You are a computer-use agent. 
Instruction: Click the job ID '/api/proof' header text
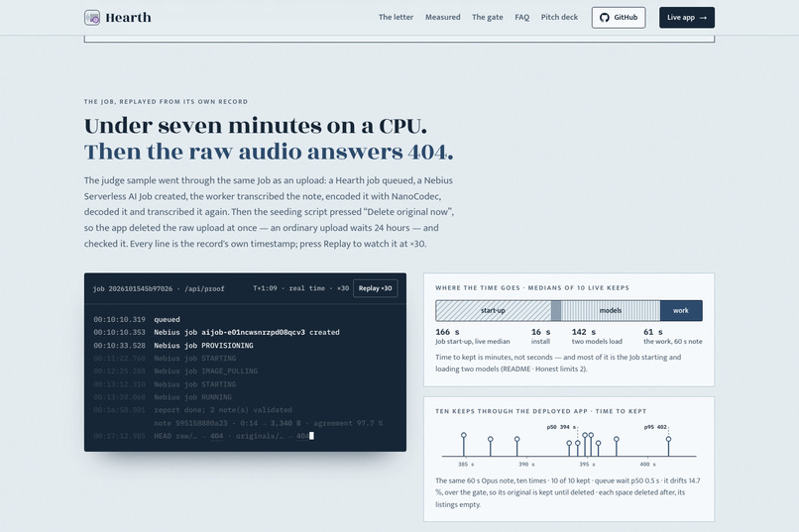point(159,288)
